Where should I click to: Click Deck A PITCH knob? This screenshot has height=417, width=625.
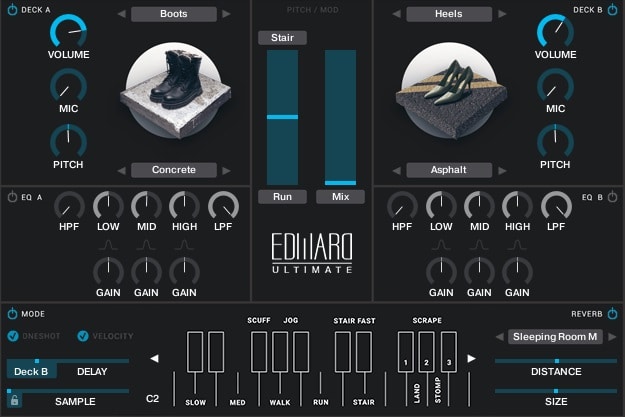68,142
